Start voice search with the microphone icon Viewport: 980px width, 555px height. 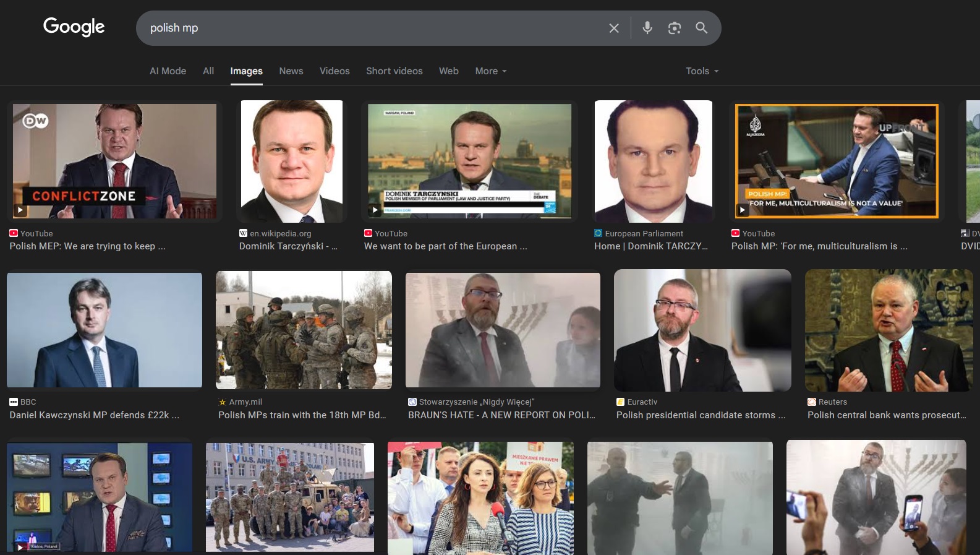pos(647,28)
